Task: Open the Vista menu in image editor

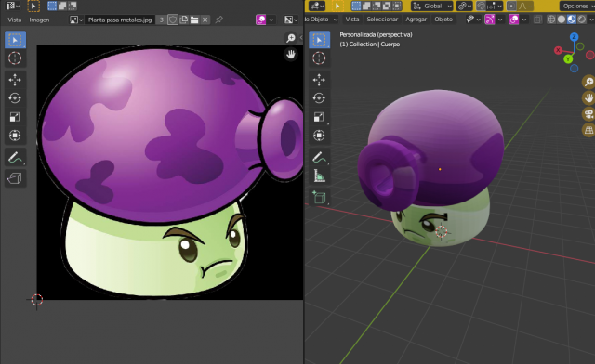Action: pos(15,19)
